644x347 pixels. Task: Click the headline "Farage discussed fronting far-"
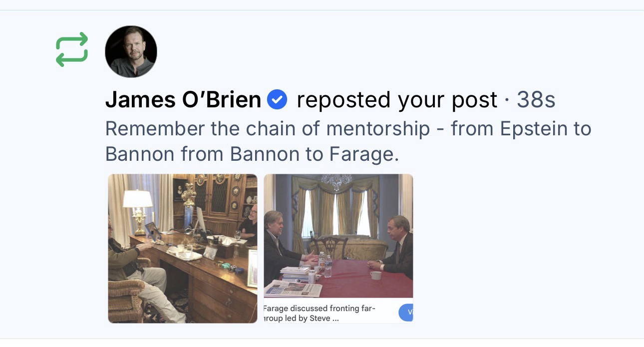tap(320, 308)
